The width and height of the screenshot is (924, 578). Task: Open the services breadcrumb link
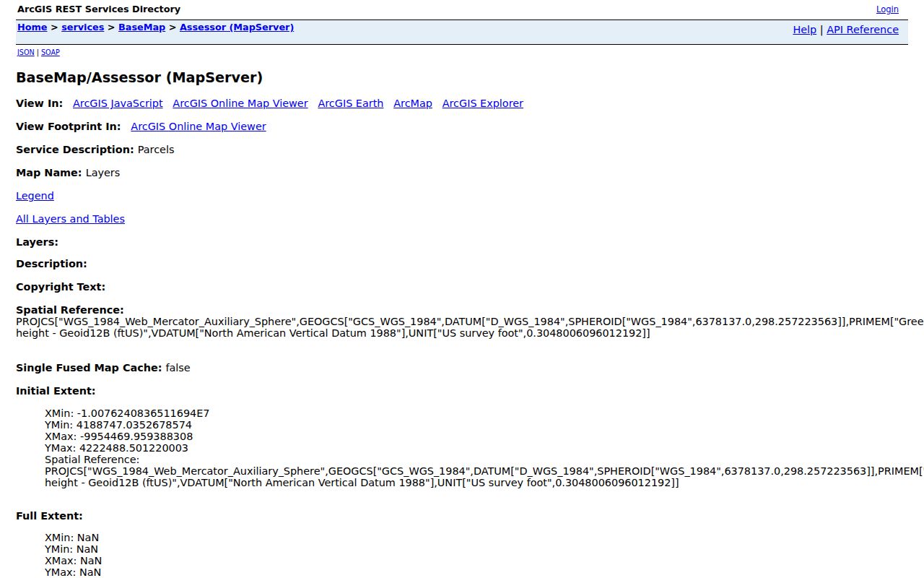(x=83, y=27)
